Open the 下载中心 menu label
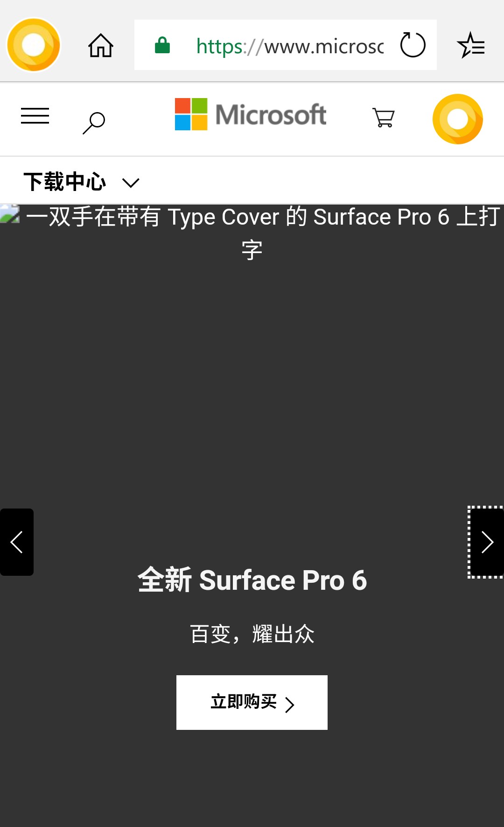 [65, 182]
